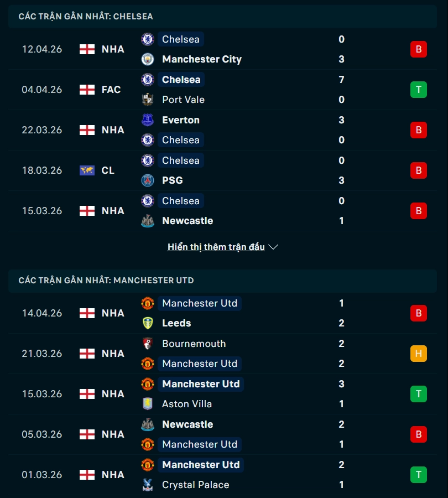Click the Leeds club crest
Image resolution: width=448 pixels, height=498 pixels.
pyautogui.click(x=148, y=323)
